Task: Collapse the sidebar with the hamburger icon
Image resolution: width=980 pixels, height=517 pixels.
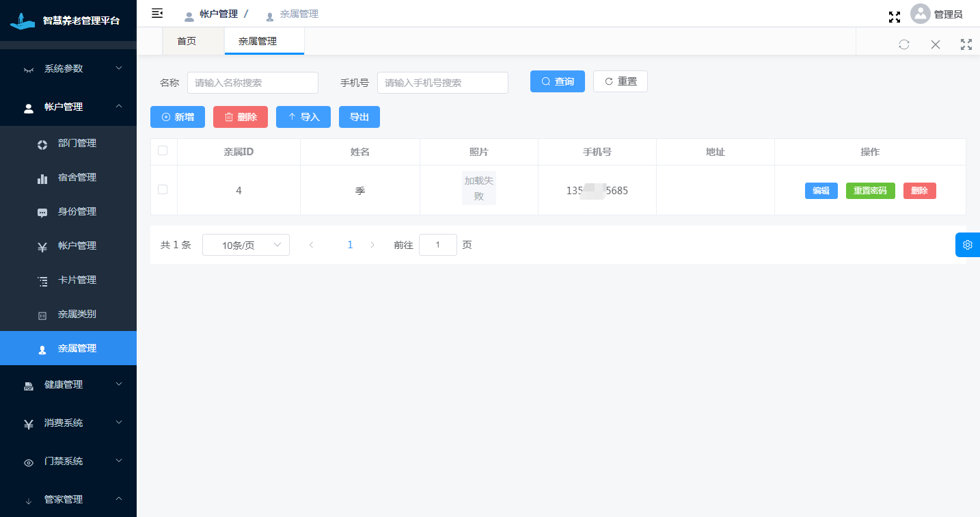Action: point(156,13)
